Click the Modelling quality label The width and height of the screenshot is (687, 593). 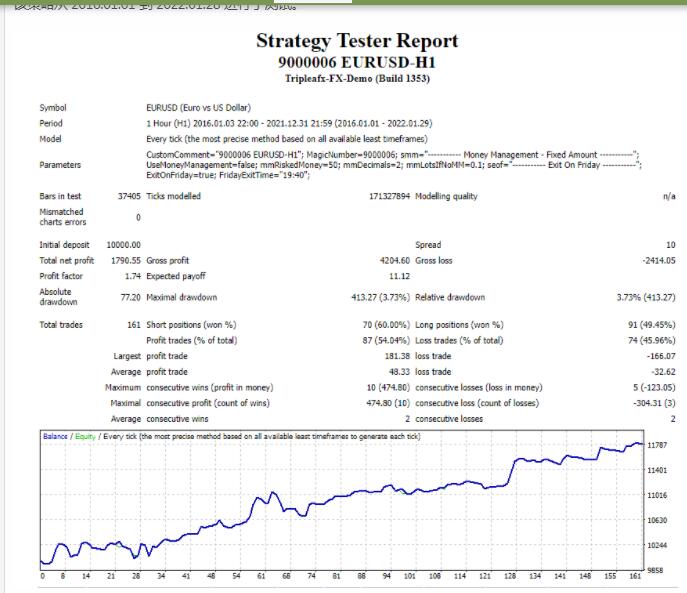coord(446,196)
